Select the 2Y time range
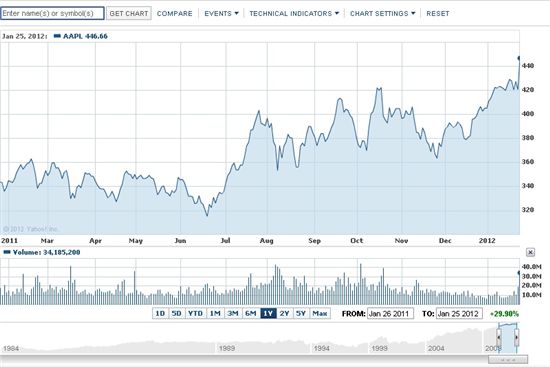 284,313
